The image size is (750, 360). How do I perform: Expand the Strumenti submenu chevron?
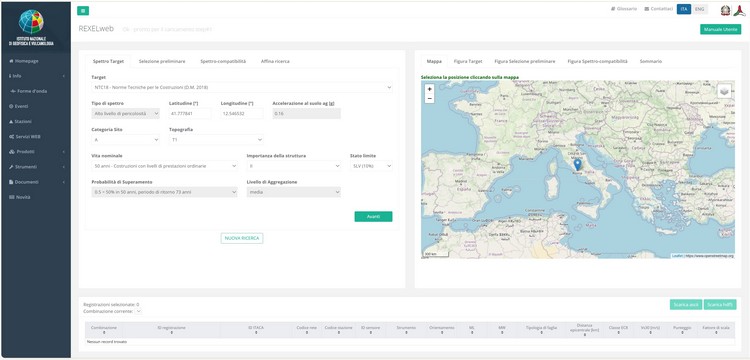64,167
